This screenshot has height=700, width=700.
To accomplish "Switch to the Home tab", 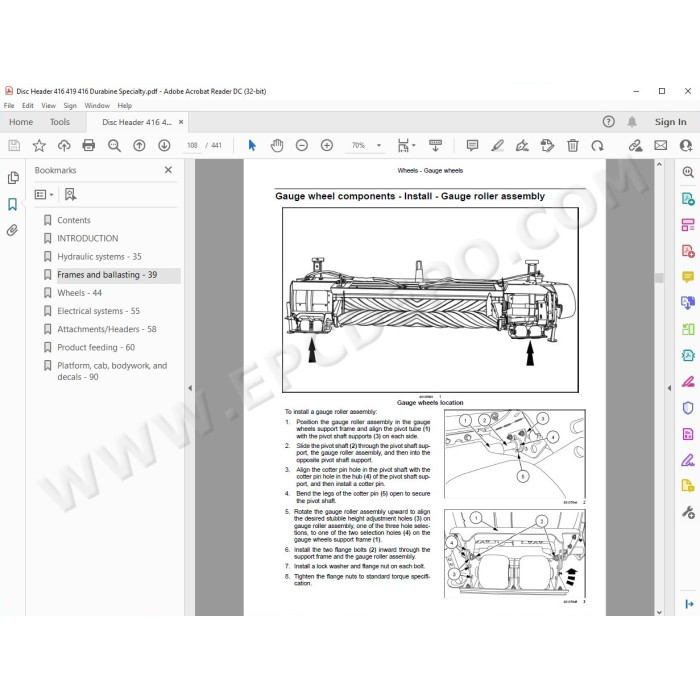I will (x=21, y=122).
